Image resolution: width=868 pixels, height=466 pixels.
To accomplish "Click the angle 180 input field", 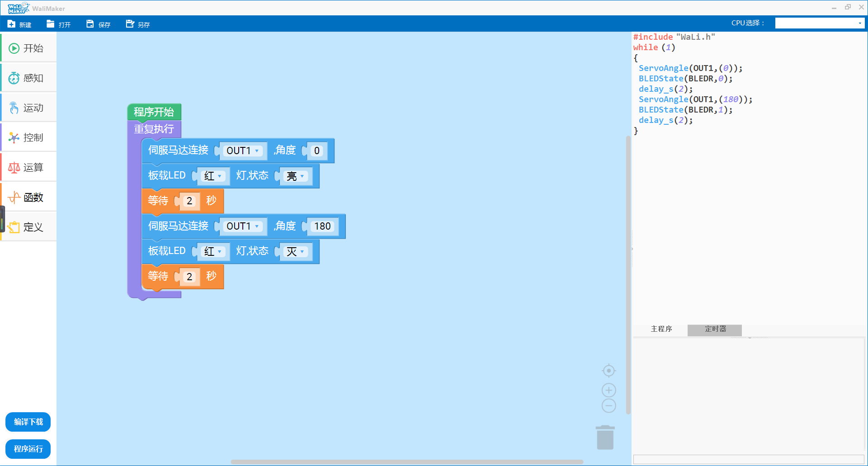I will (322, 226).
